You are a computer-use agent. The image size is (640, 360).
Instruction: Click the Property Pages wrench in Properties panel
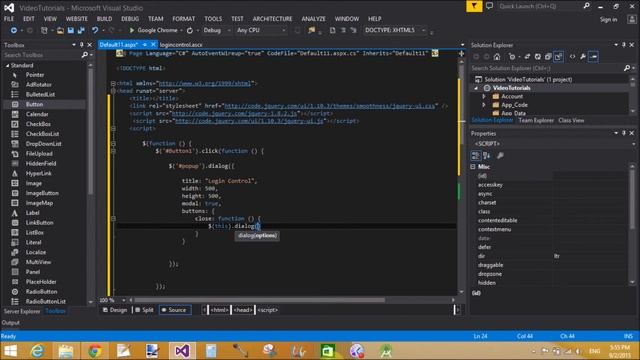coord(500,156)
